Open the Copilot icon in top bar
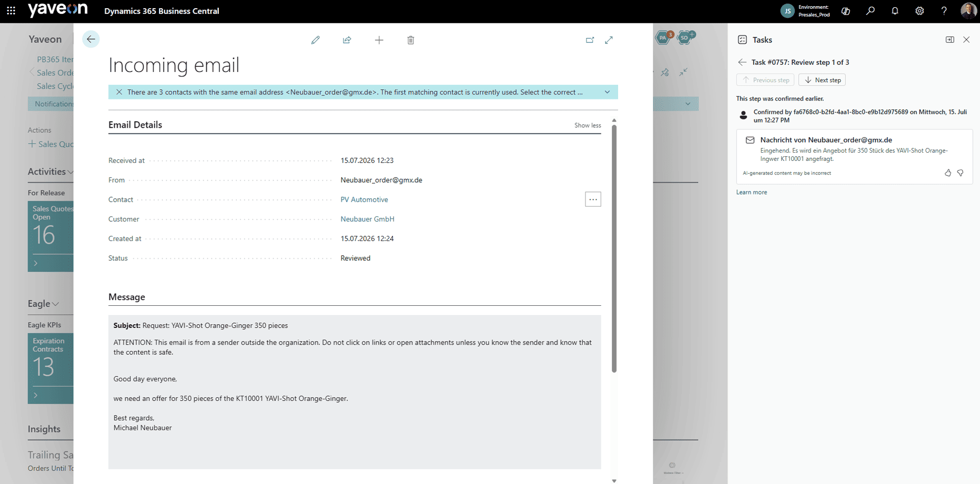This screenshot has width=980, height=484. tap(846, 11)
